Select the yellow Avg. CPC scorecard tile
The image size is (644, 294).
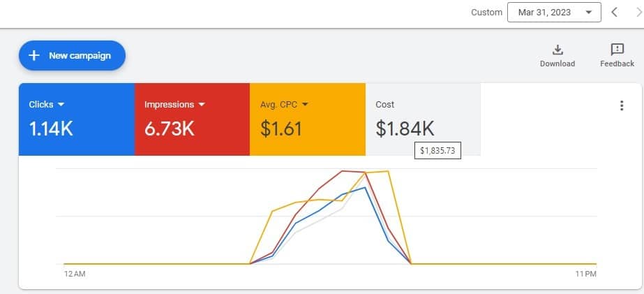click(x=308, y=119)
